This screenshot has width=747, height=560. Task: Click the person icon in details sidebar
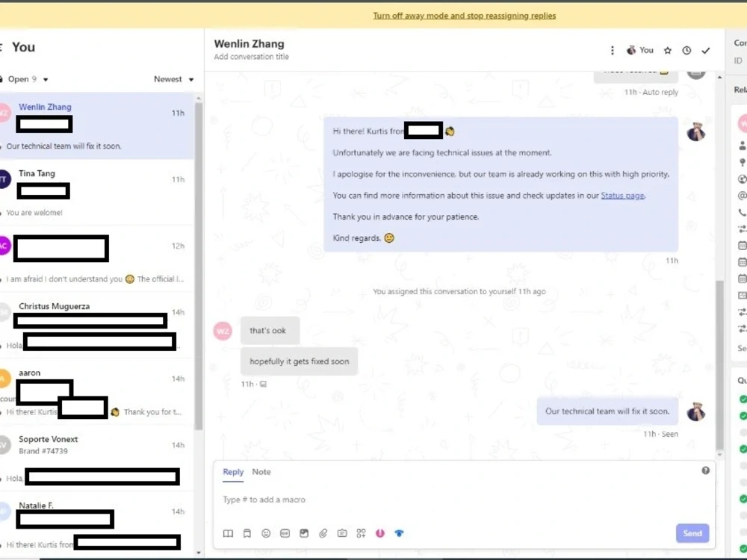[743, 146]
